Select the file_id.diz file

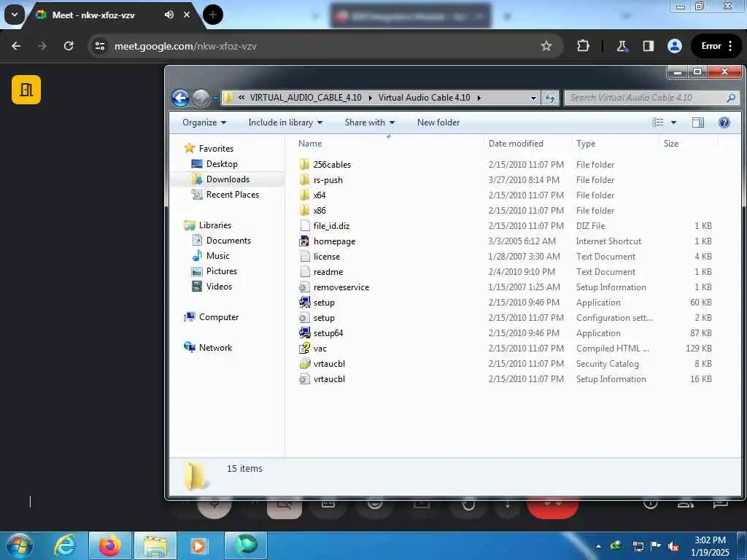pos(331,226)
